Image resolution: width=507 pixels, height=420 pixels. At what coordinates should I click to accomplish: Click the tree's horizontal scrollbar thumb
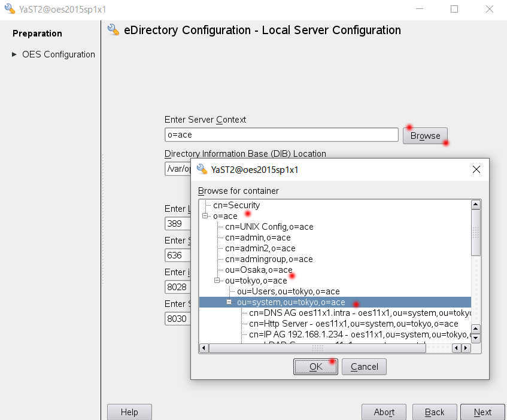coord(317,348)
